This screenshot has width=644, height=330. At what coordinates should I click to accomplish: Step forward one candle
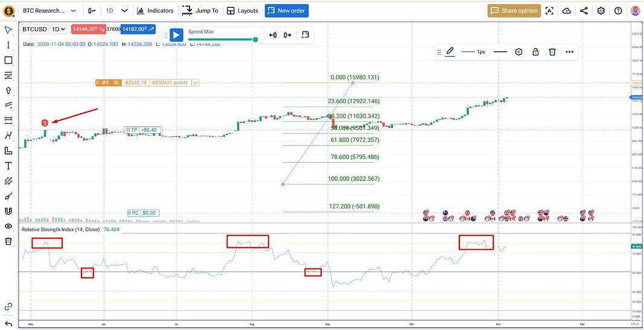(x=287, y=35)
